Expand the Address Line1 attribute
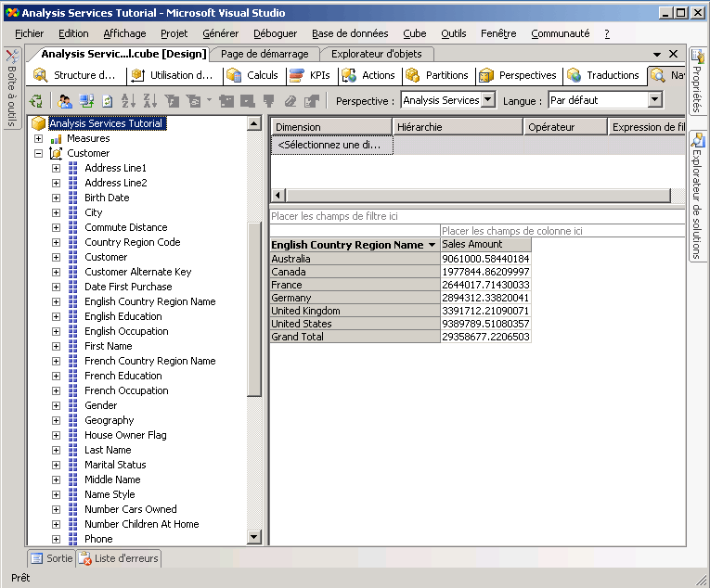Screen dimensions: 710x588 (56, 169)
